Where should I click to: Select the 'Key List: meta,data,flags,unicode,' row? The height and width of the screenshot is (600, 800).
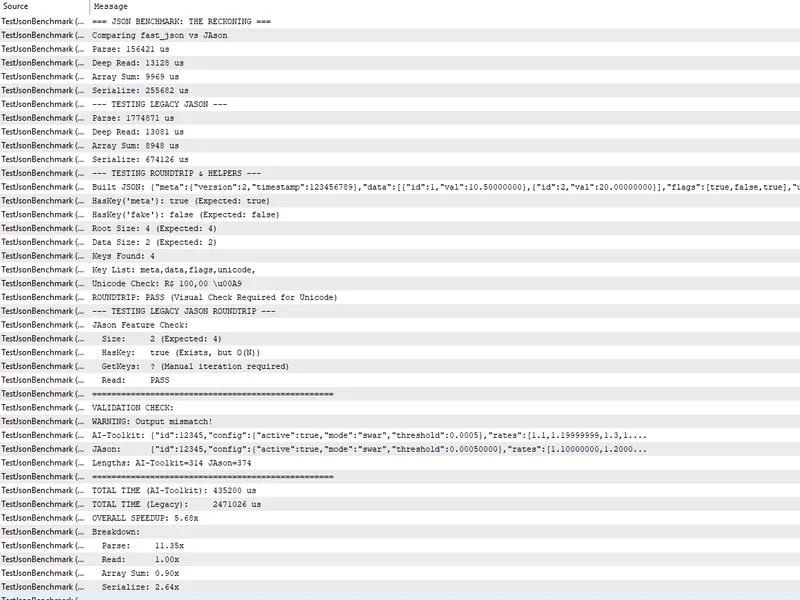pyautogui.click(x=400, y=269)
